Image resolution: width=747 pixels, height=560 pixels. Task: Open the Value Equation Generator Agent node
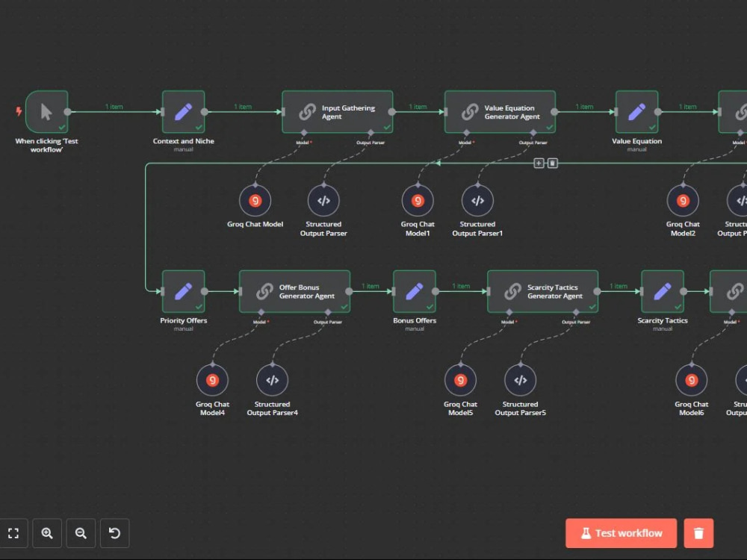(x=500, y=112)
